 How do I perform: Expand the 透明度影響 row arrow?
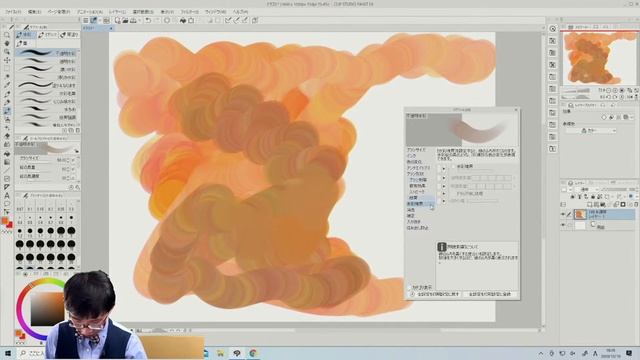(444, 178)
